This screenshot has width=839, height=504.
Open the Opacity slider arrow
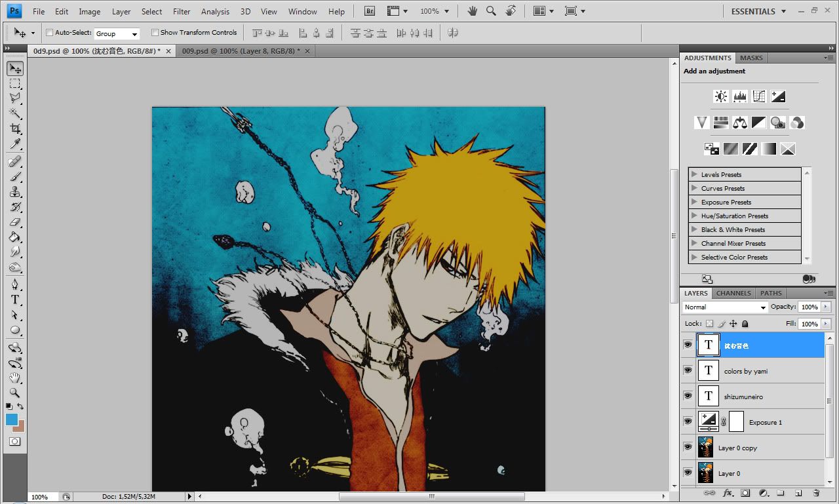point(825,307)
